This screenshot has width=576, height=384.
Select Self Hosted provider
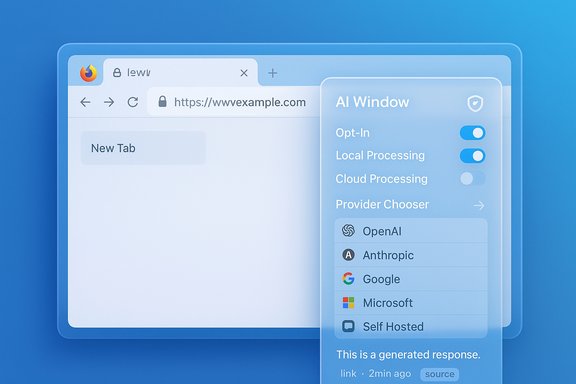pos(411,326)
